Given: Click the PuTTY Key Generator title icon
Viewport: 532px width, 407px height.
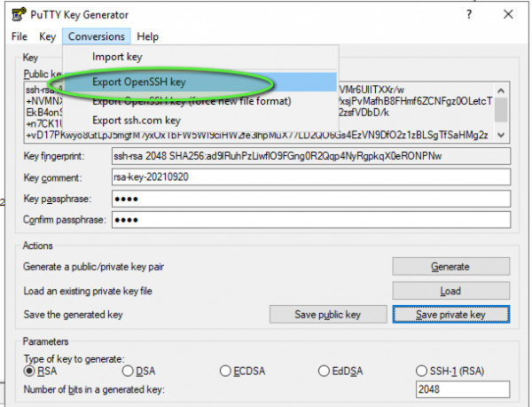Looking at the screenshot, I should tap(19, 14).
